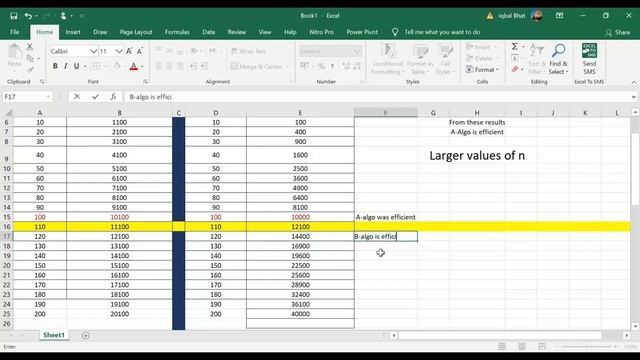640x360 pixels.
Task: Click the Tell me lightbulb icon
Action: tap(395, 32)
